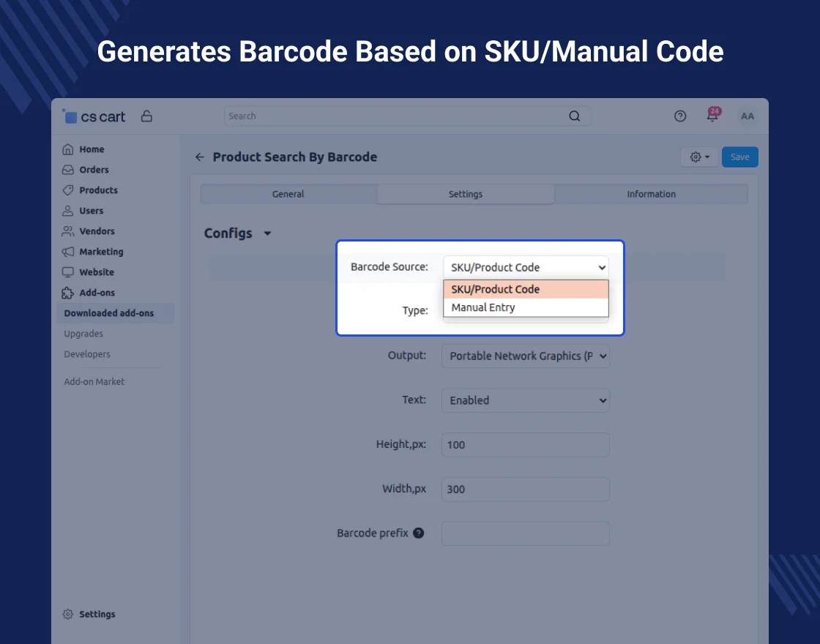The height and width of the screenshot is (644, 820).
Task: Click the lock icon beside the logo
Action: (146, 116)
